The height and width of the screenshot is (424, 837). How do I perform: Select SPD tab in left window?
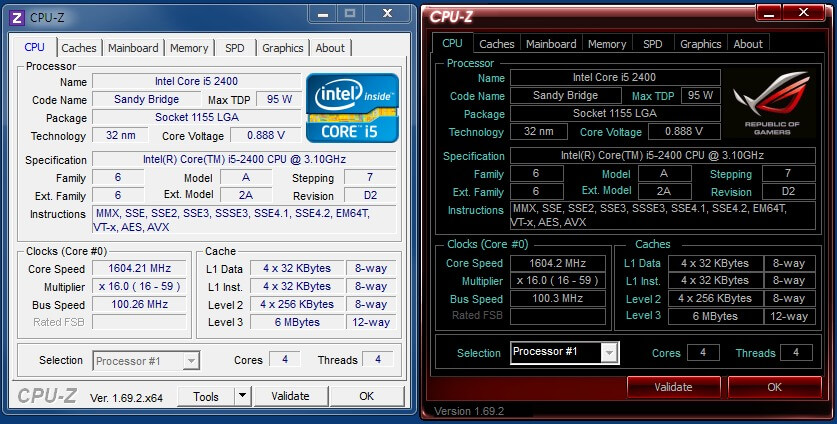[234, 48]
